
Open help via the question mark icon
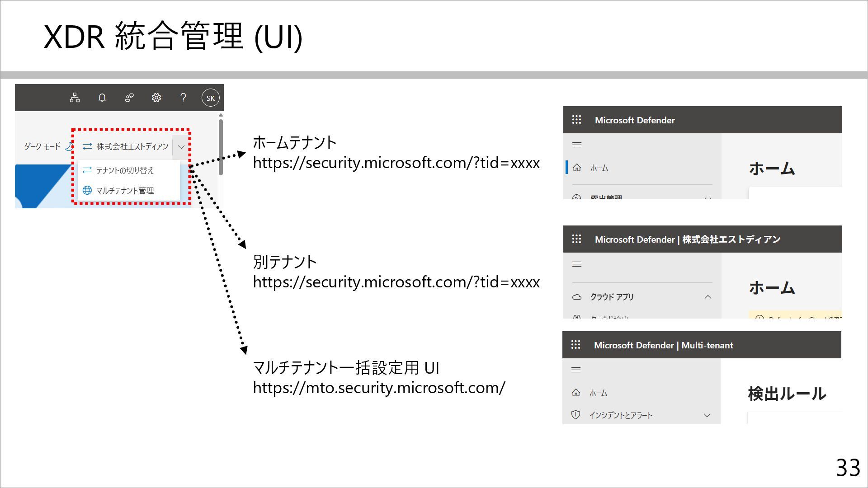[x=183, y=98]
